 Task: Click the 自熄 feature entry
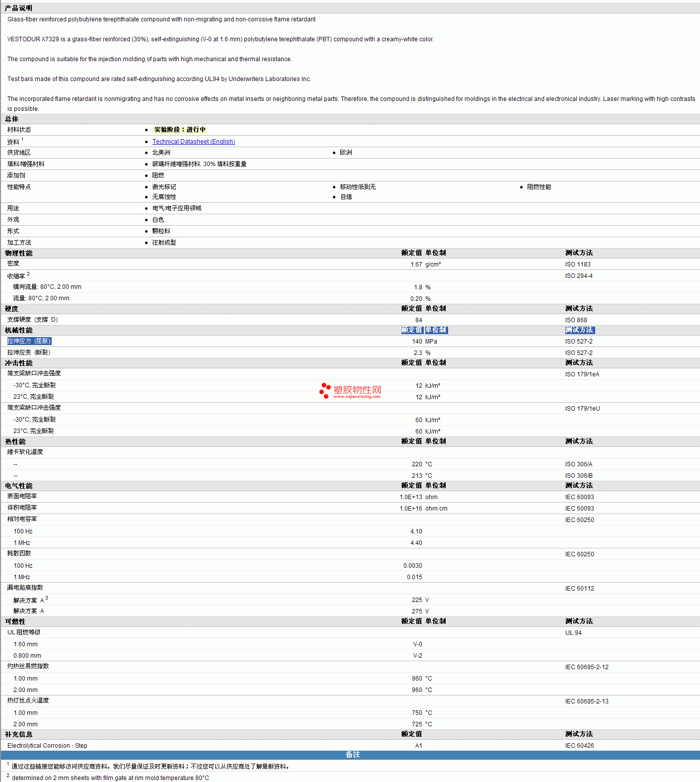(346, 197)
